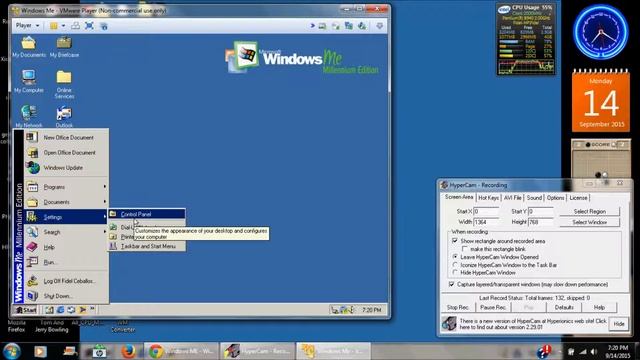640x360 pixels.
Task: Choose Log Off Fidel Ceballos
Action: 66,281
